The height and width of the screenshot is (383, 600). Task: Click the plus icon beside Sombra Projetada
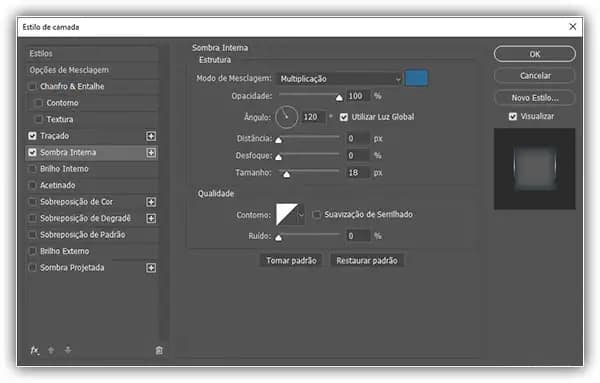pos(151,267)
